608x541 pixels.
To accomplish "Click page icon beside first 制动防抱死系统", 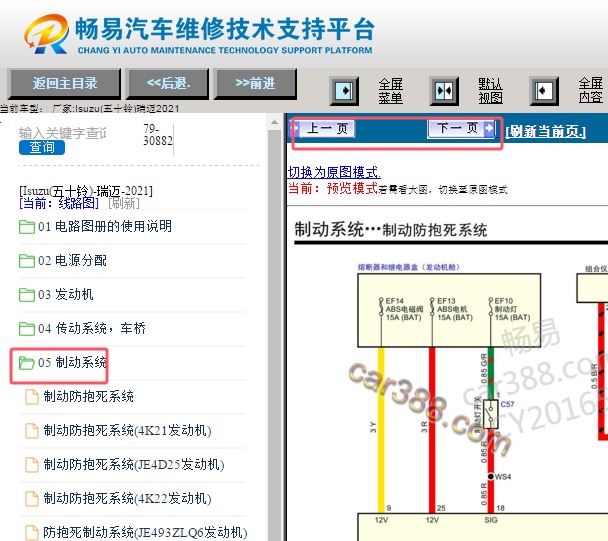I will tap(32, 397).
